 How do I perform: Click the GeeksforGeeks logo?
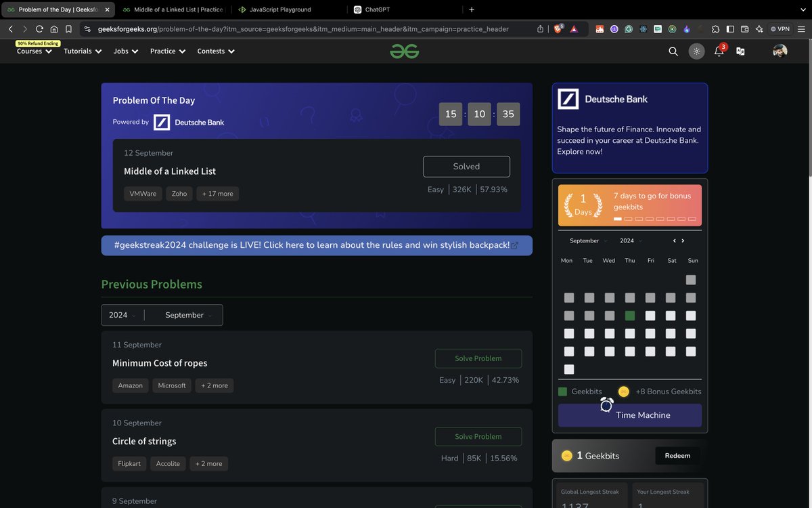click(x=404, y=51)
